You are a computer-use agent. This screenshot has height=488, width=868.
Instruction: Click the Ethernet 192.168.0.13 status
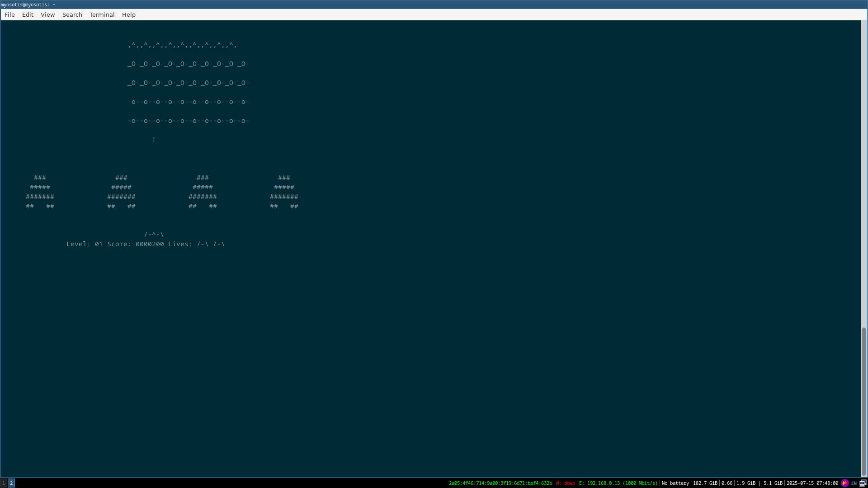coord(618,483)
